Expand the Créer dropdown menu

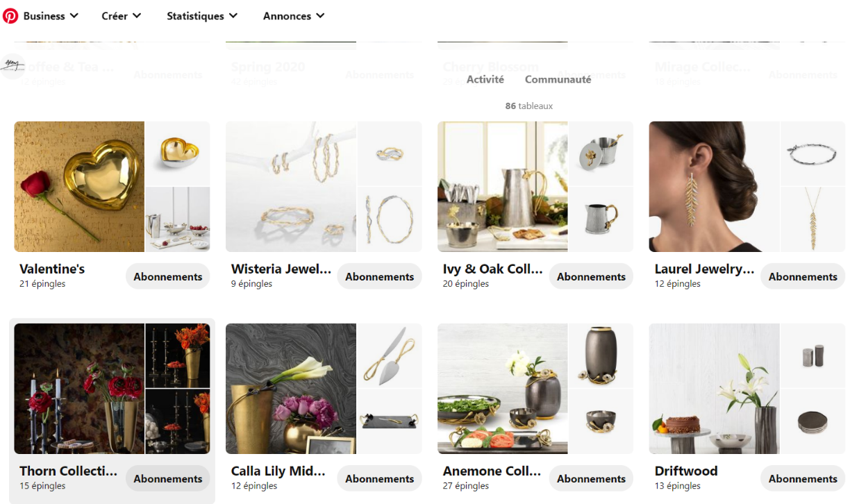(122, 15)
